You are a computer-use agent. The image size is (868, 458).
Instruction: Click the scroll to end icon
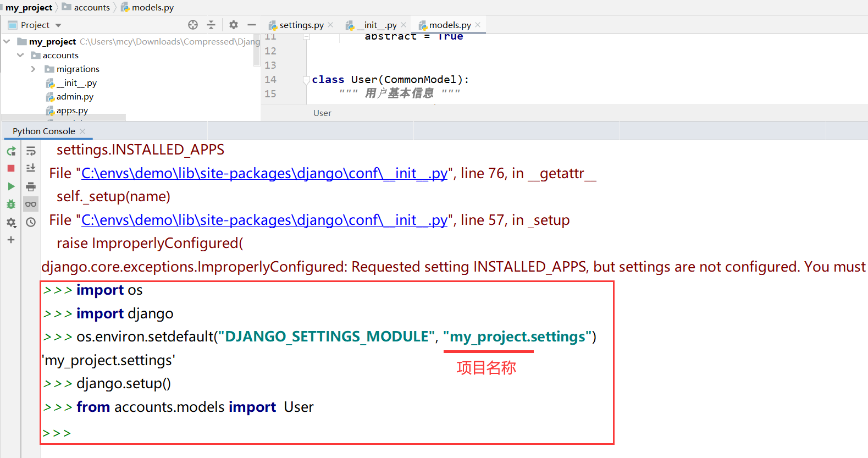pyautogui.click(x=31, y=168)
